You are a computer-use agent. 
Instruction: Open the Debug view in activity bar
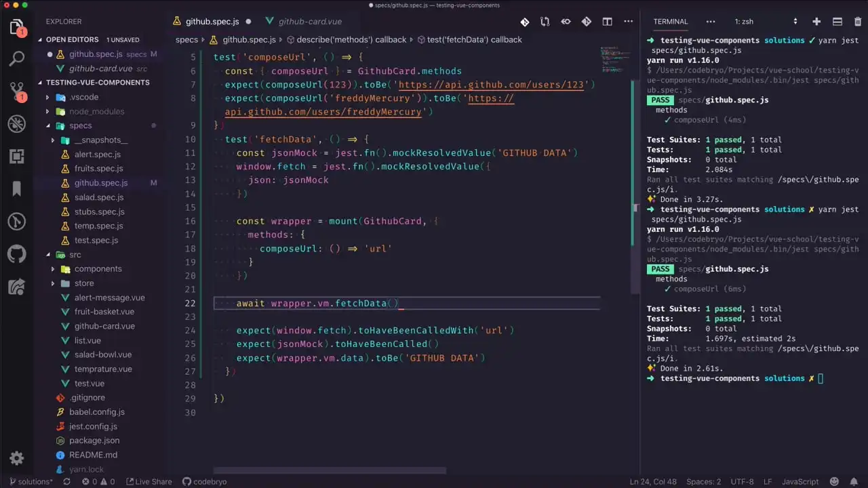coord(17,124)
